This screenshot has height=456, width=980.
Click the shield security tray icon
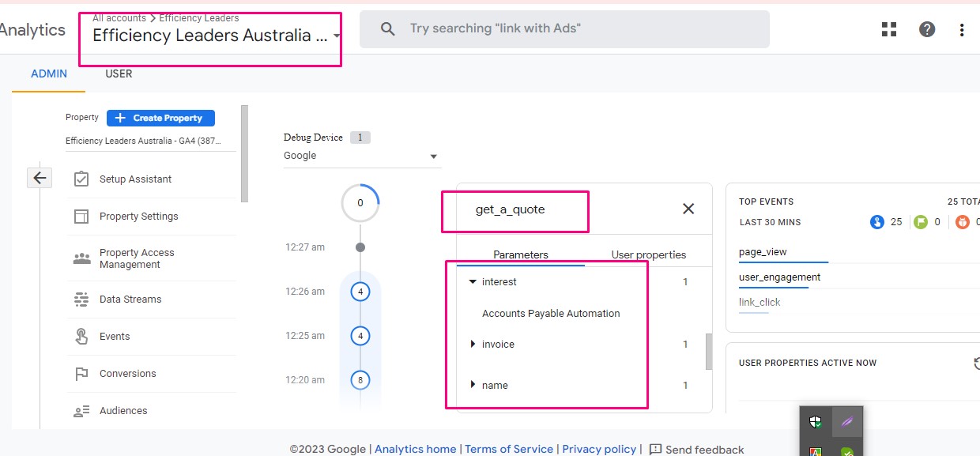click(x=816, y=422)
